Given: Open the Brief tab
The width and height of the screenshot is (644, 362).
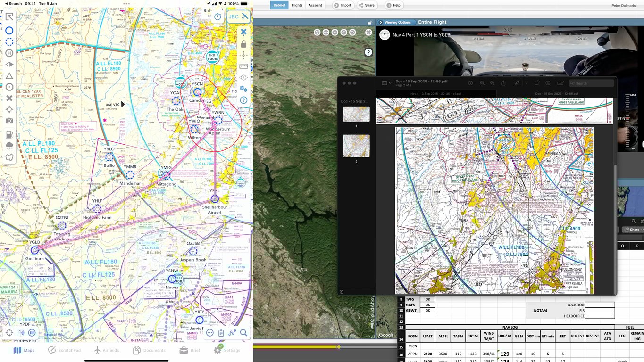Looking at the screenshot, I should [190, 350].
